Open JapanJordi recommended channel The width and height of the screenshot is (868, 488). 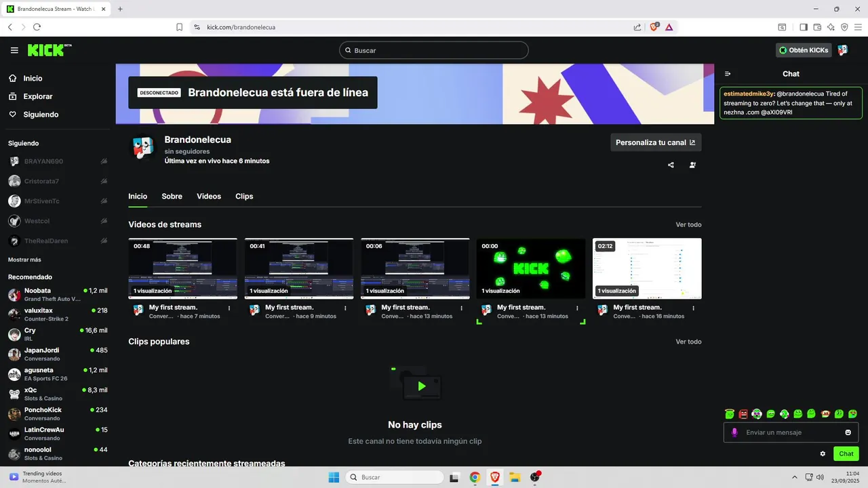click(x=57, y=354)
